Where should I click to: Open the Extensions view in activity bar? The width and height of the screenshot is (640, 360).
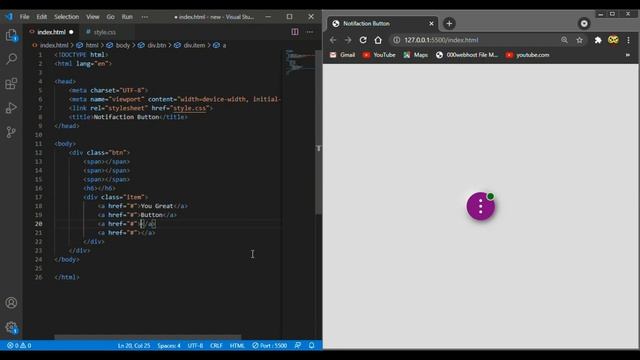(11, 84)
